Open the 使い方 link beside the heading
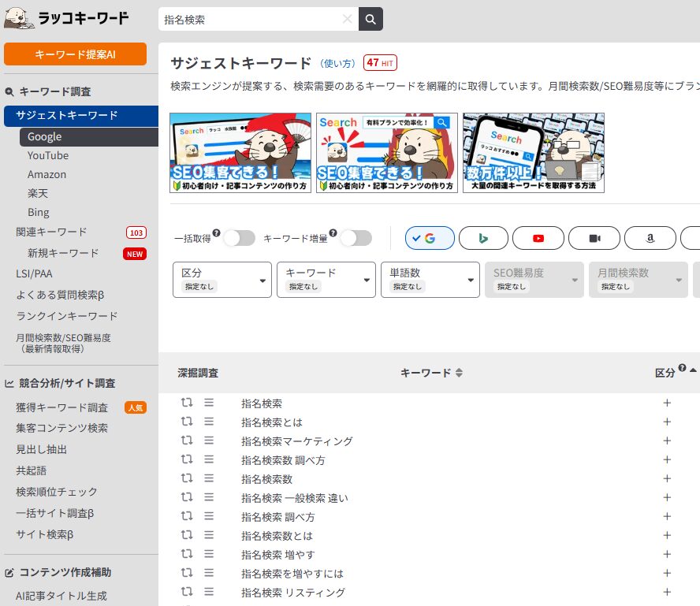The image size is (700, 606). click(x=337, y=63)
